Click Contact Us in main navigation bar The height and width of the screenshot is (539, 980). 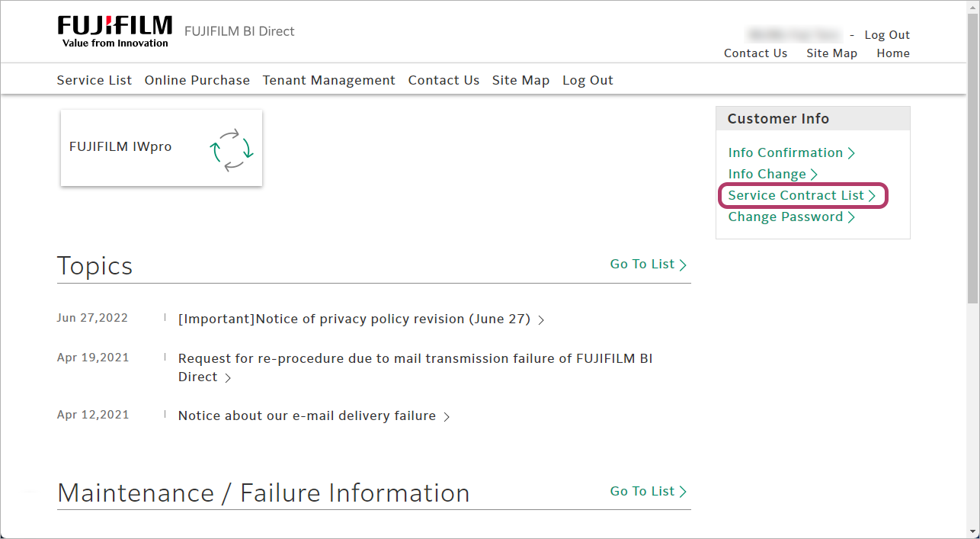click(444, 80)
